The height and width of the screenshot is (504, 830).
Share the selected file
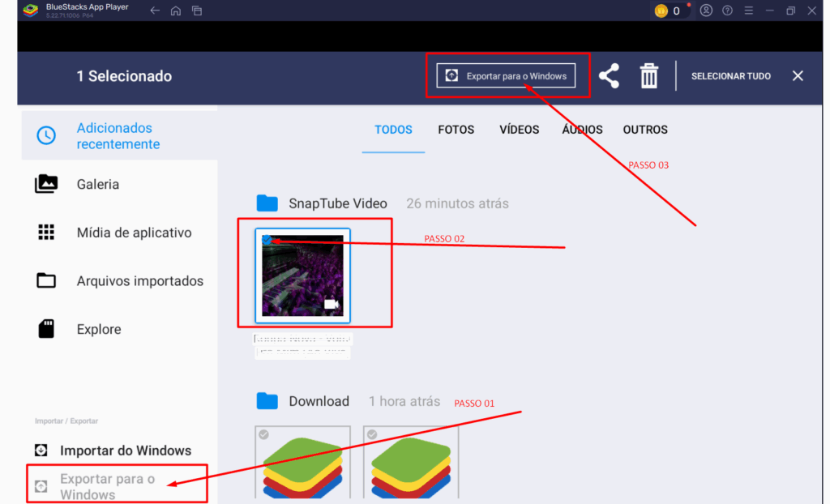pos(610,75)
